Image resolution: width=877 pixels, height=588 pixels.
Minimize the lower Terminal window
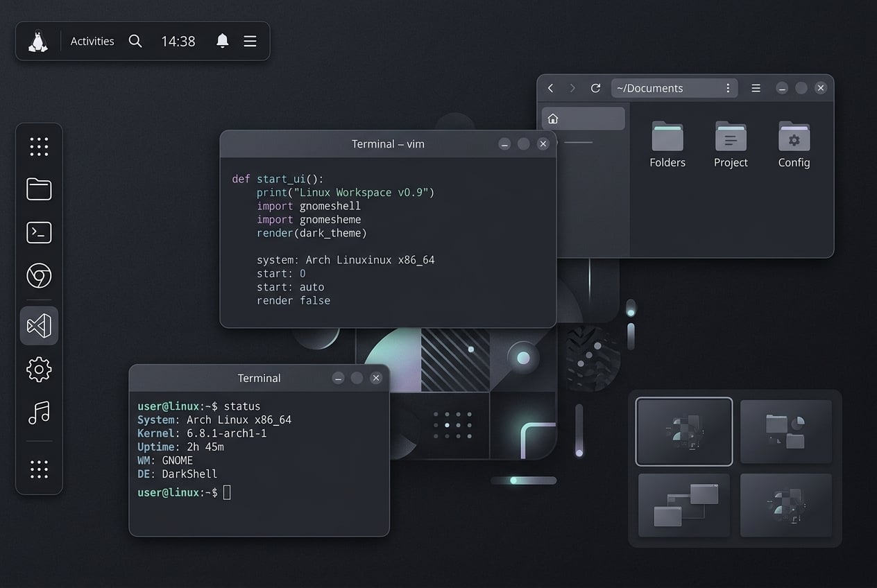coord(338,378)
